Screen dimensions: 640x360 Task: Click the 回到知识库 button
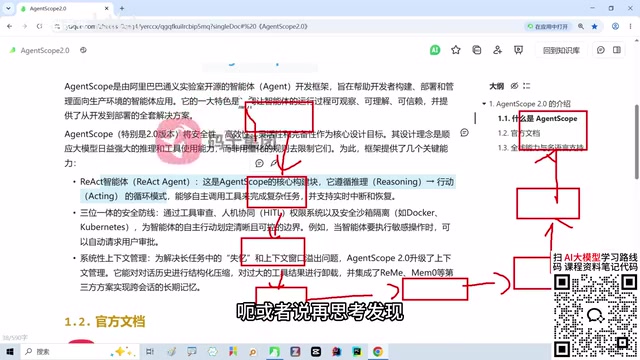[561, 50]
